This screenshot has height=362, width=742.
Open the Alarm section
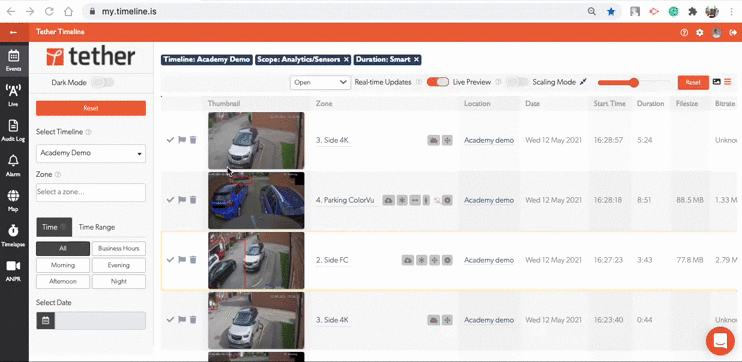click(14, 165)
